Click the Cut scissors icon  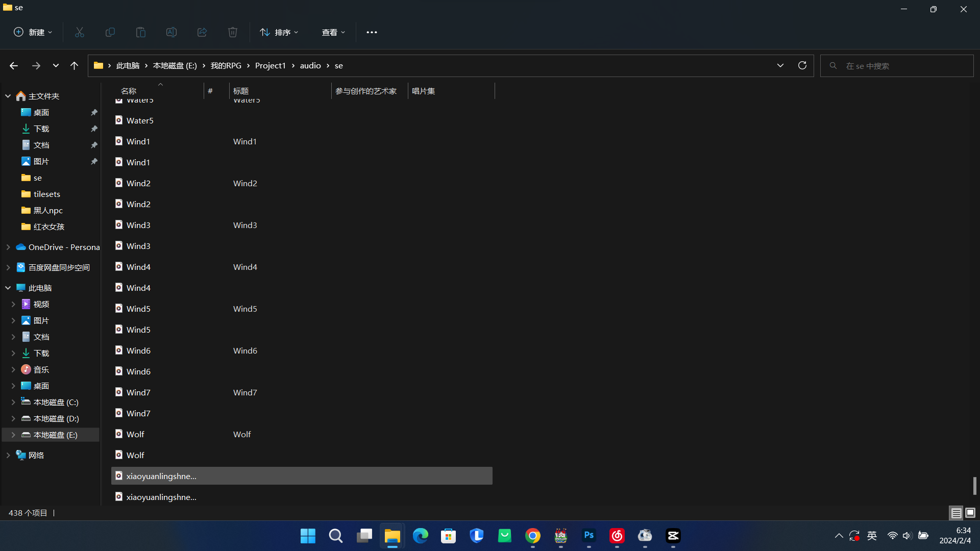point(80,32)
